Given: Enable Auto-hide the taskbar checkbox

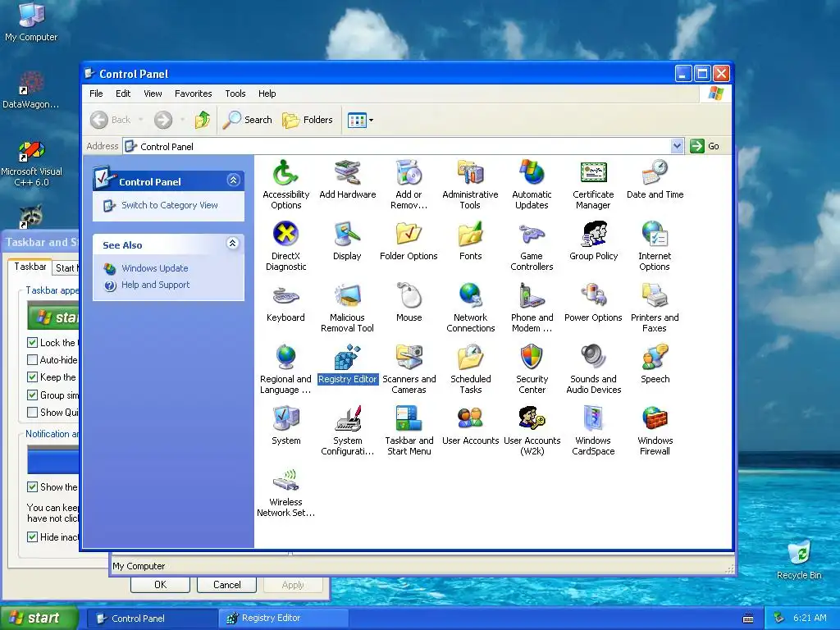Looking at the screenshot, I should (32, 359).
